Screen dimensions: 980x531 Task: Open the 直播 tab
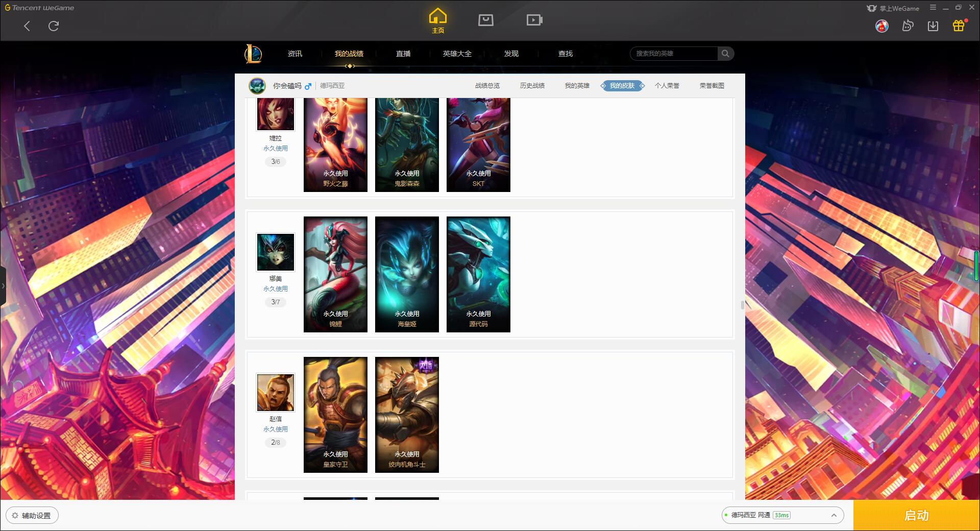pyautogui.click(x=403, y=54)
